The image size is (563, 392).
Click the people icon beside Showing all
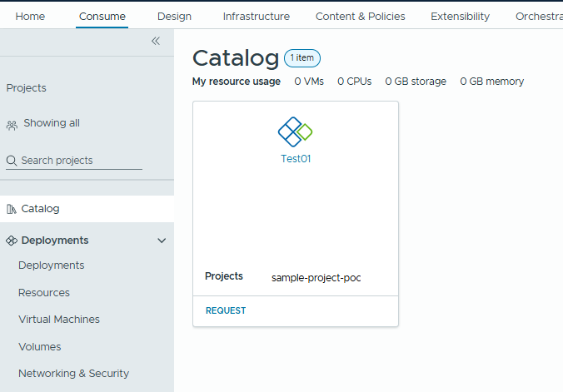coord(12,124)
